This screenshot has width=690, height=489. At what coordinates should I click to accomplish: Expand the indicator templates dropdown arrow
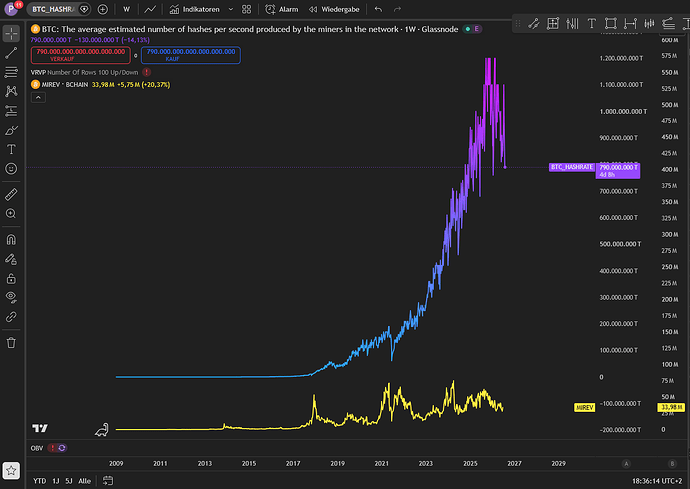231,9
